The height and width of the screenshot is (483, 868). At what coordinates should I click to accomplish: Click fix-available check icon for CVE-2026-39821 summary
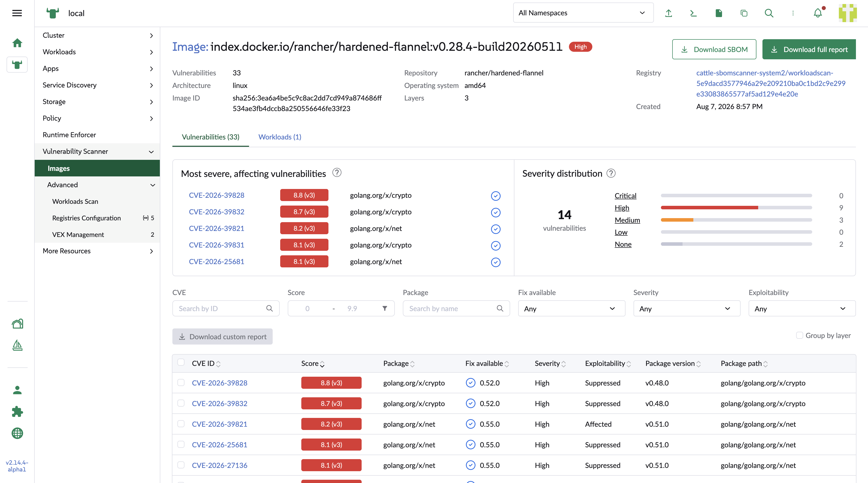point(495,229)
